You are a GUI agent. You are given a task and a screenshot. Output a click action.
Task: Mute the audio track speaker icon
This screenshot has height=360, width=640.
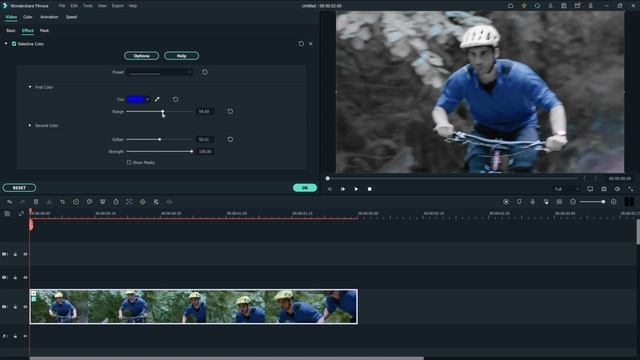point(25,336)
